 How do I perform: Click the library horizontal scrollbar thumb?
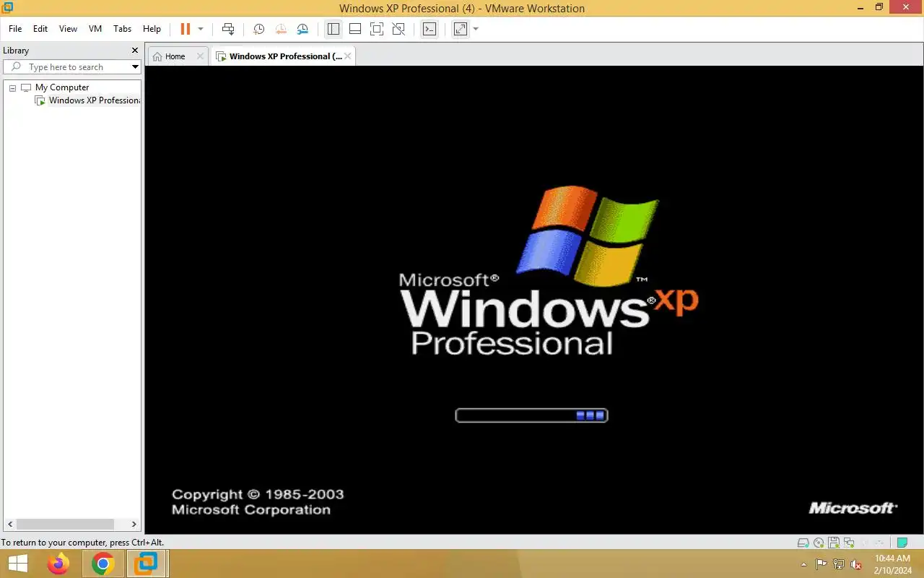(x=66, y=524)
